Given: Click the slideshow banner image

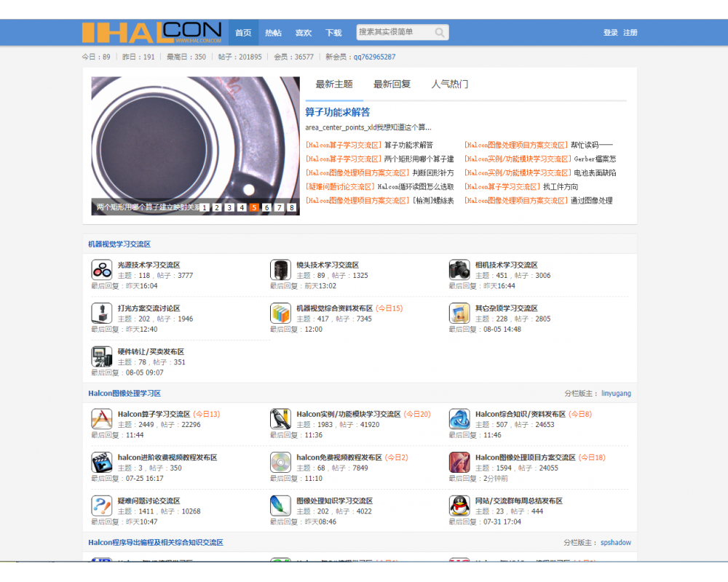Looking at the screenshot, I should tap(195, 145).
